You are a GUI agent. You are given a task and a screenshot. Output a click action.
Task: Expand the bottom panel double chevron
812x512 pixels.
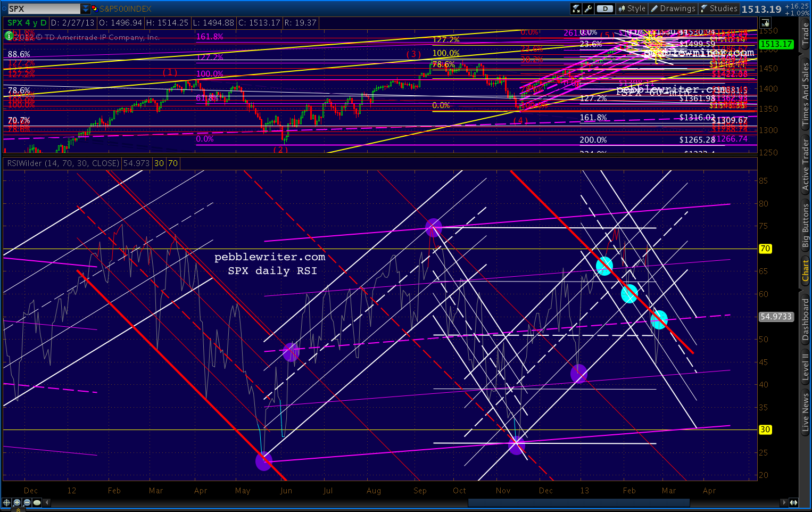(x=18, y=510)
